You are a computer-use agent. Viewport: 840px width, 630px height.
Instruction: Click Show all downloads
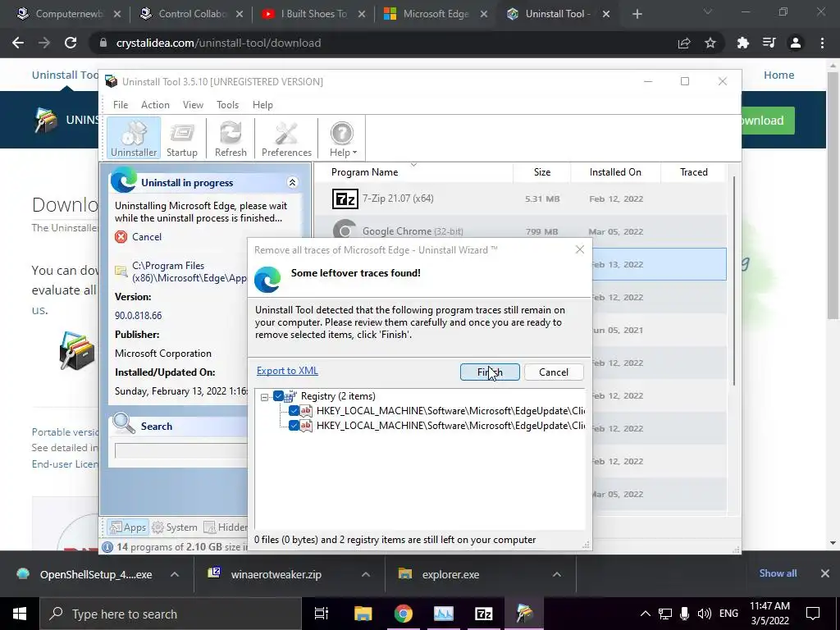tap(778, 573)
